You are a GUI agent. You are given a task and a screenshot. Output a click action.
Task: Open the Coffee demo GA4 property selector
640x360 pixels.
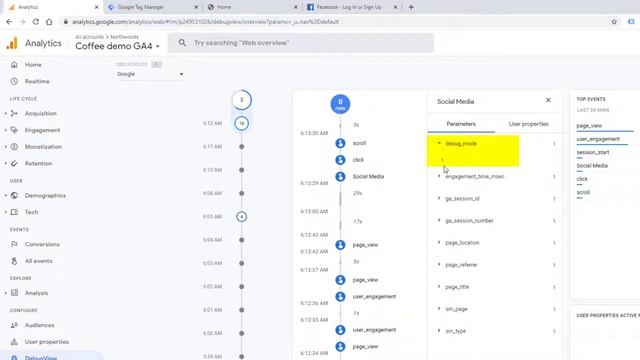117,46
